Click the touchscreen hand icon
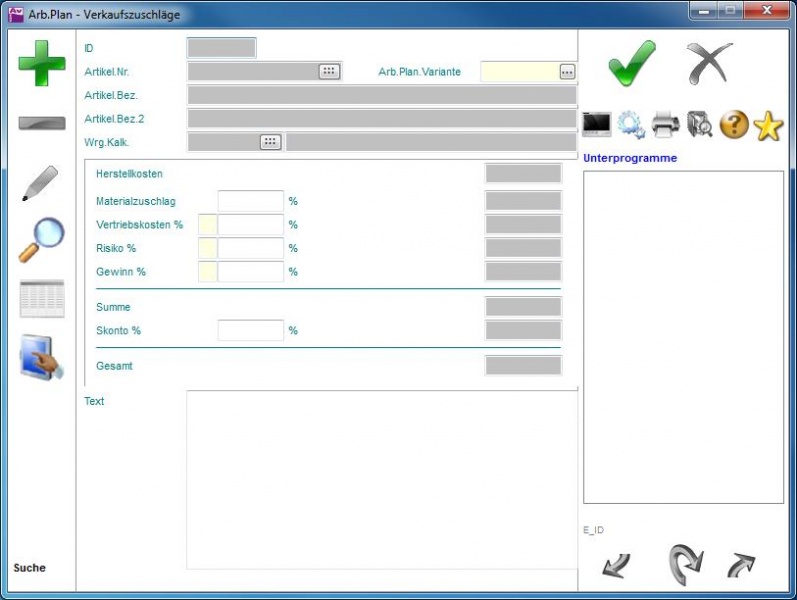This screenshot has width=797, height=600. 41,358
